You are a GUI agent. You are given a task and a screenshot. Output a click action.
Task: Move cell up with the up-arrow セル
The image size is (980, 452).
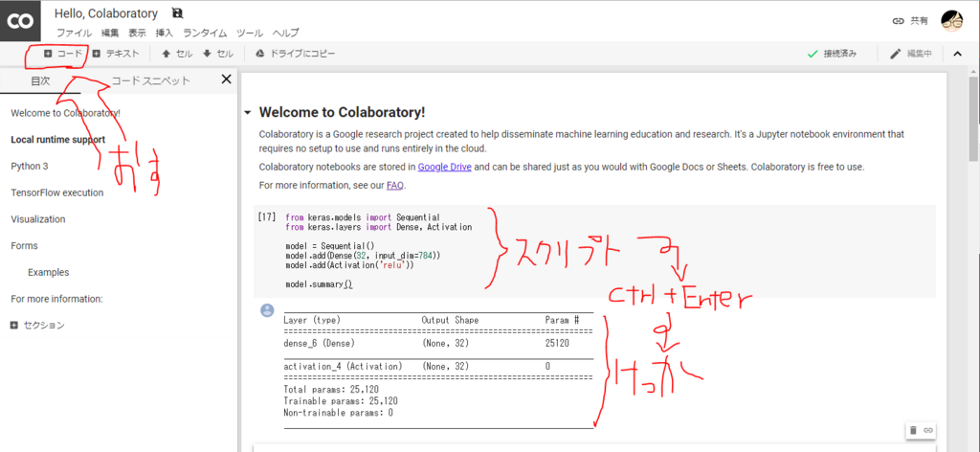pos(177,54)
